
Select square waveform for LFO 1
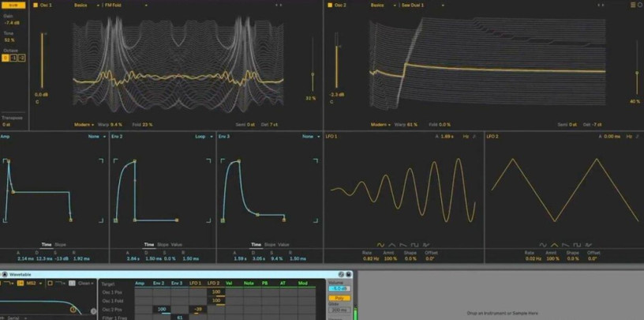[x=414, y=245]
